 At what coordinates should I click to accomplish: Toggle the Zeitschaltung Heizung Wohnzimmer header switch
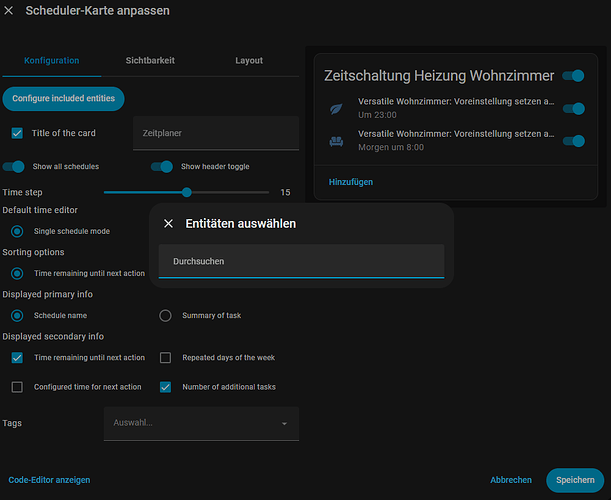click(x=573, y=76)
